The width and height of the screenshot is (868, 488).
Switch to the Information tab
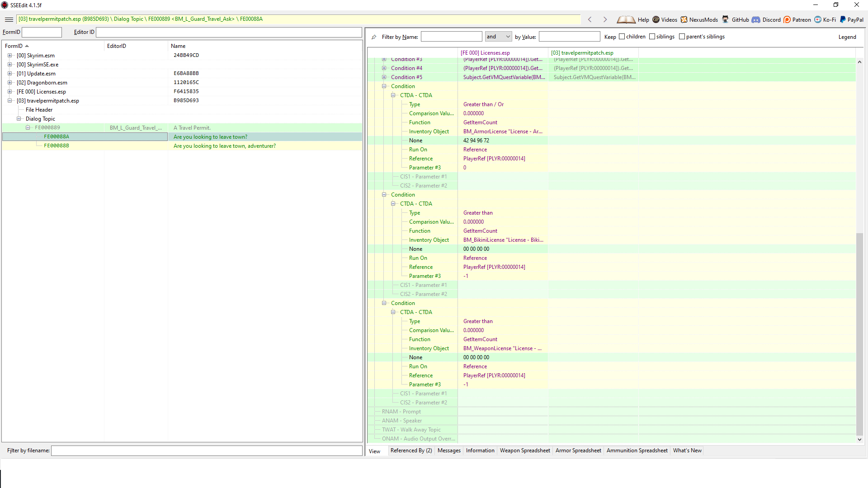tap(480, 450)
